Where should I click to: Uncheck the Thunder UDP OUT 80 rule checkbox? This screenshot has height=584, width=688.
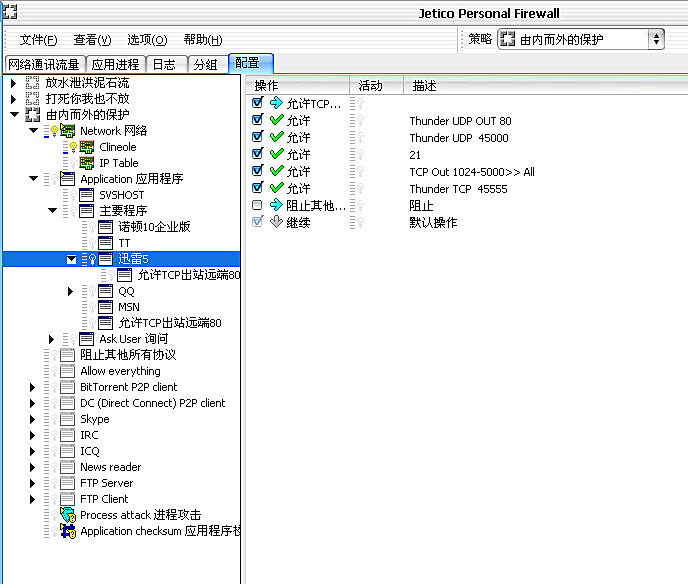[258, 121]
